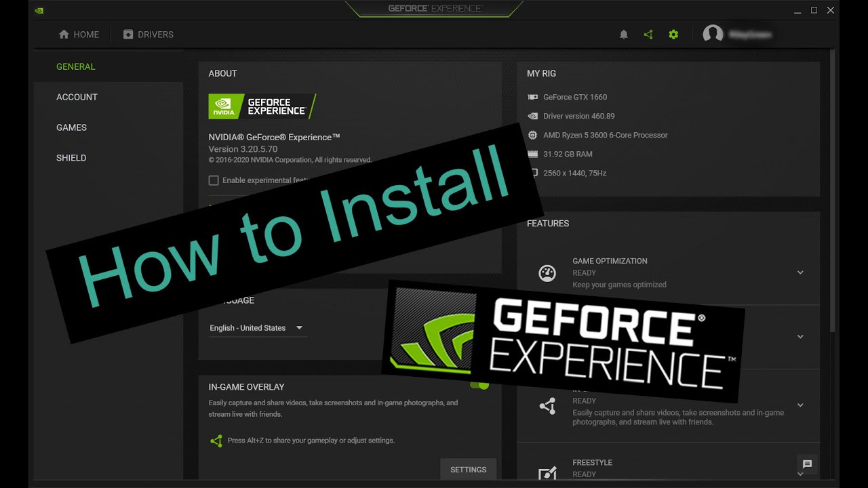This screenshot has height=488, width=868.
Task: Toggle the In-Game Overlay switch
Action: [480, 385]
